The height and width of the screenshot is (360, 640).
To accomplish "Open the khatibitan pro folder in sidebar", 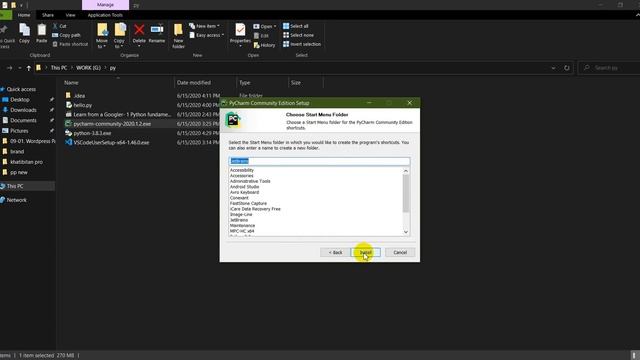I will tap(27, 162).
